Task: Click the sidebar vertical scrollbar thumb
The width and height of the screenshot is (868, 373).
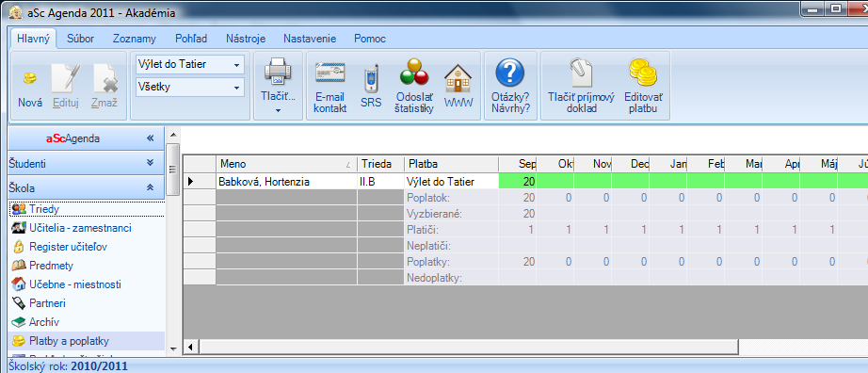Action: (x=172, y=169)
